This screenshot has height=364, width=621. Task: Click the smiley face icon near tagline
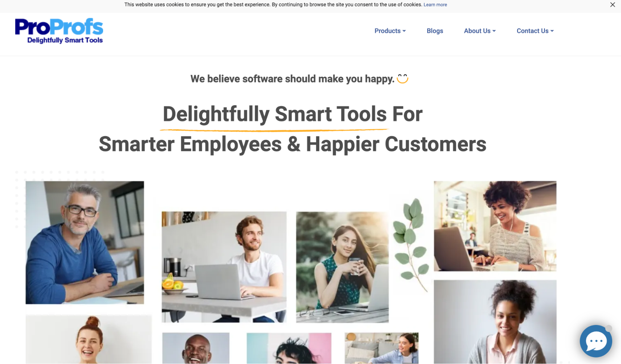click(x=402, y=79)
